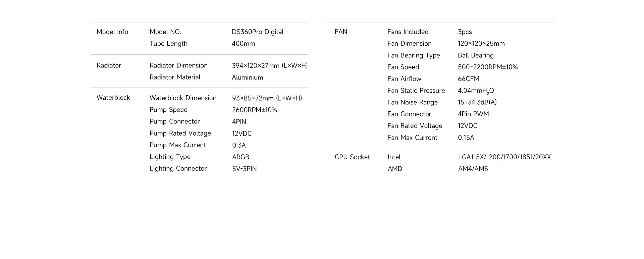Viewport: 644px width, 259px height.
Task: Click the Aluminium radiator material value
Action: point(247,77)
